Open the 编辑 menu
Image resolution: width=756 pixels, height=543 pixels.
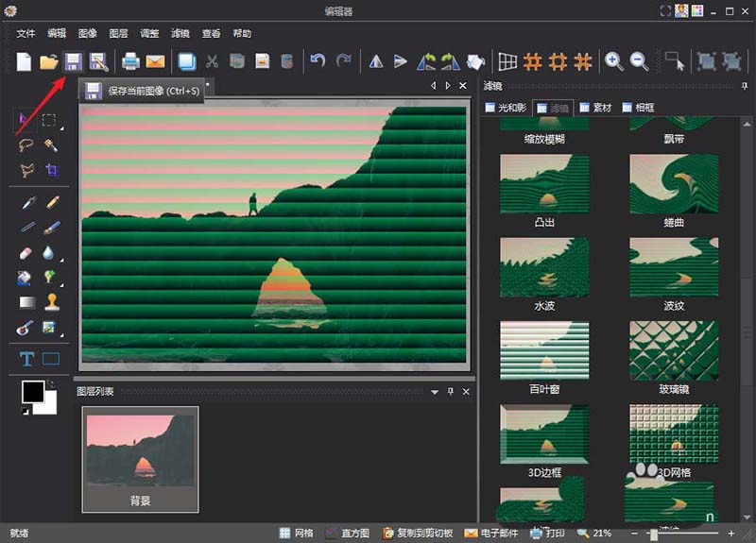point(57,33)
